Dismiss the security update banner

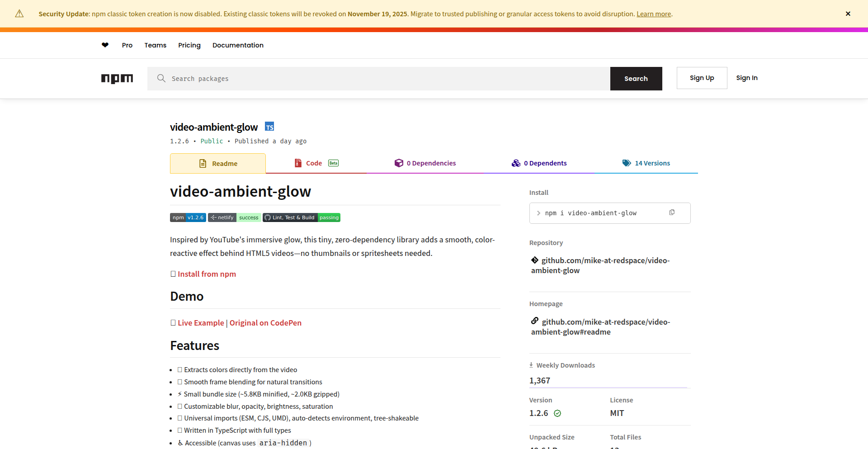(x=848, y=14)
